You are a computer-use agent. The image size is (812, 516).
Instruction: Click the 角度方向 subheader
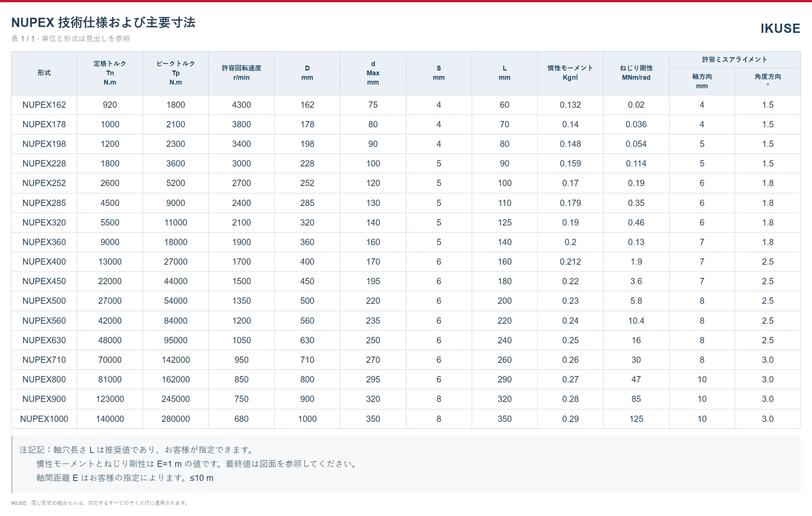coord(768,81)
